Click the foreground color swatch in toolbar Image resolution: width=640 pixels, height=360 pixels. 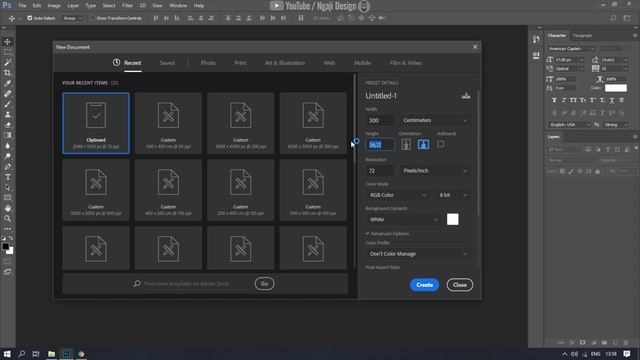coord(5,247)
